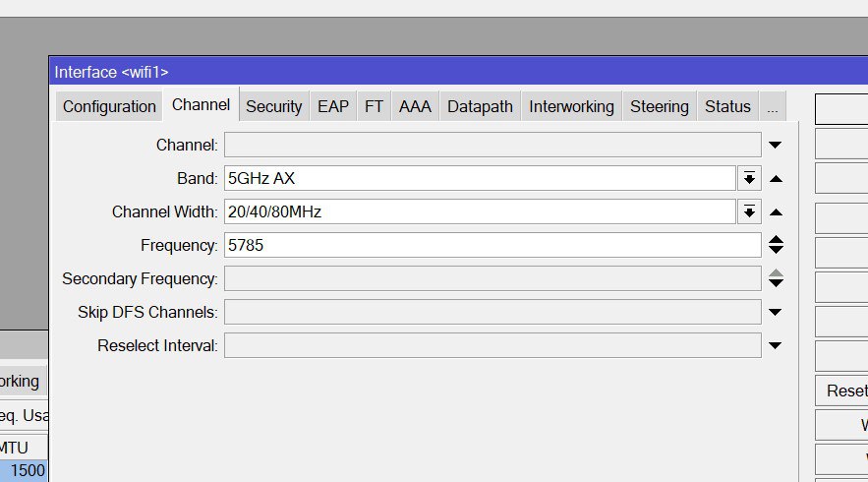The width and height of the screenshot is (868, 482).
Task: Collapse the Channel Width field arrow
Action: point(777,212)
